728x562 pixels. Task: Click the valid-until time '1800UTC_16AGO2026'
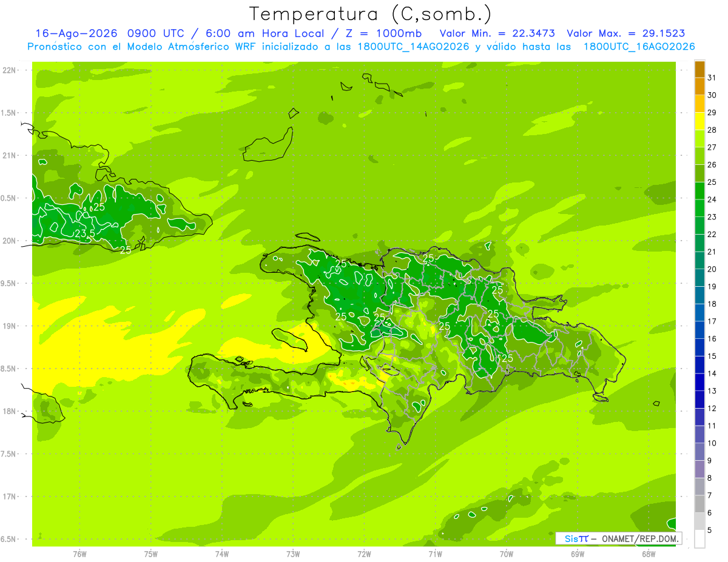point(639,47)
